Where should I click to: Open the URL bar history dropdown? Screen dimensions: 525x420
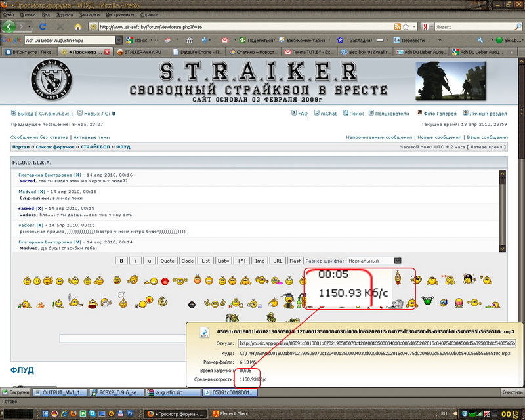415,26
